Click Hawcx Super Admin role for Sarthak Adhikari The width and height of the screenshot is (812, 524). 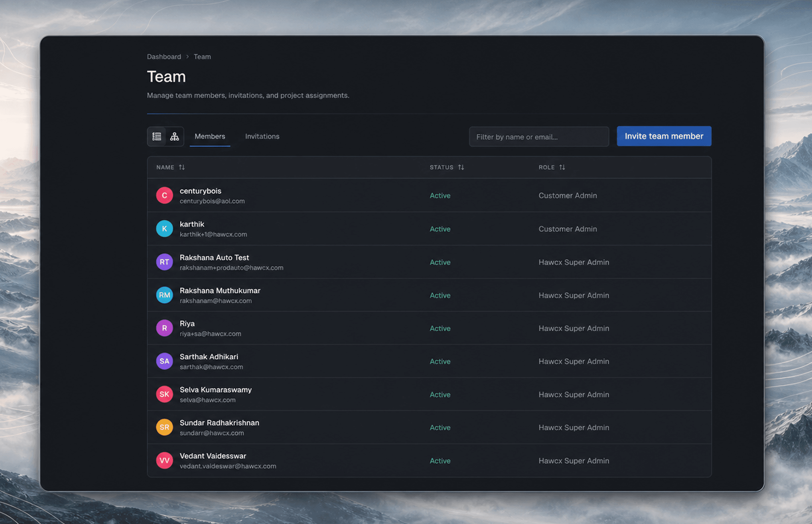tap(574, 361)
